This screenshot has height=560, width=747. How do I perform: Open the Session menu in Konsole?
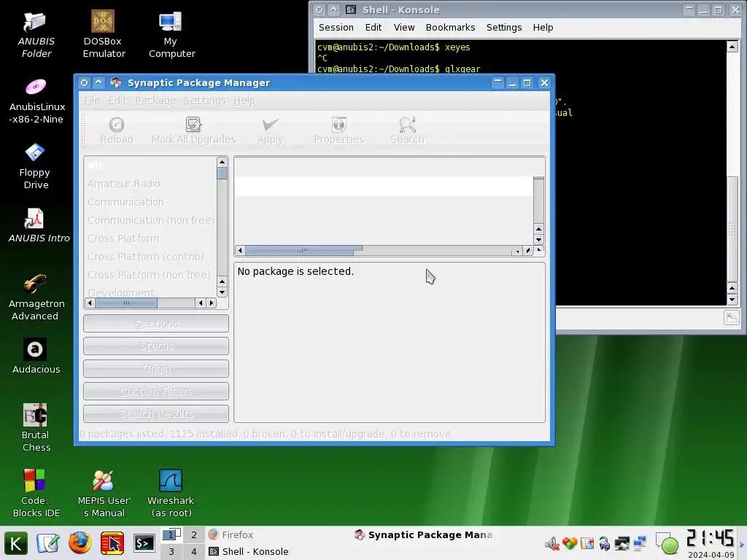pos(336,28)
